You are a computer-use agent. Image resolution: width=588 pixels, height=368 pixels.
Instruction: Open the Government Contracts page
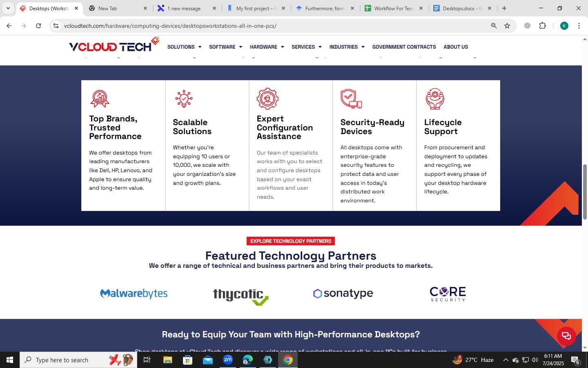(x=404, y=47)
